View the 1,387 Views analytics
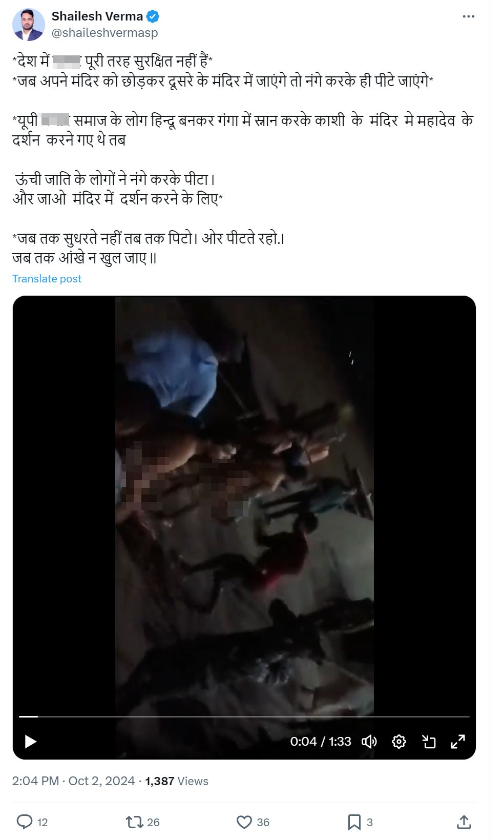504x840 pixels. tap(177, 781)
